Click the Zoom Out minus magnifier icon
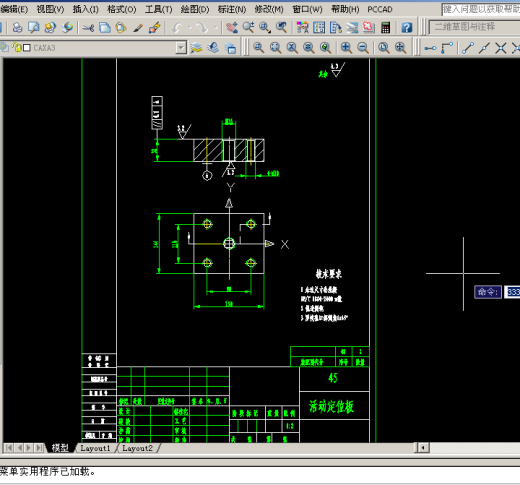The image size is (520, 485). [x=363, y=48]
